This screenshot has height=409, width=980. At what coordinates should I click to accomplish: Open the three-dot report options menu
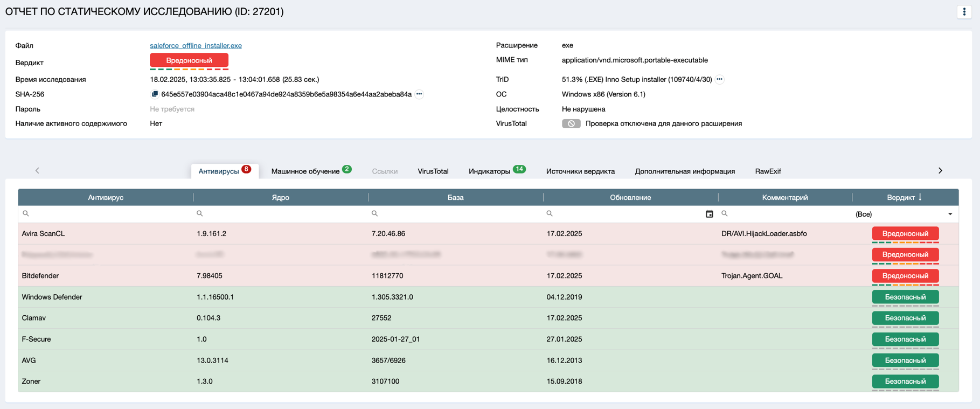point(964,12)
